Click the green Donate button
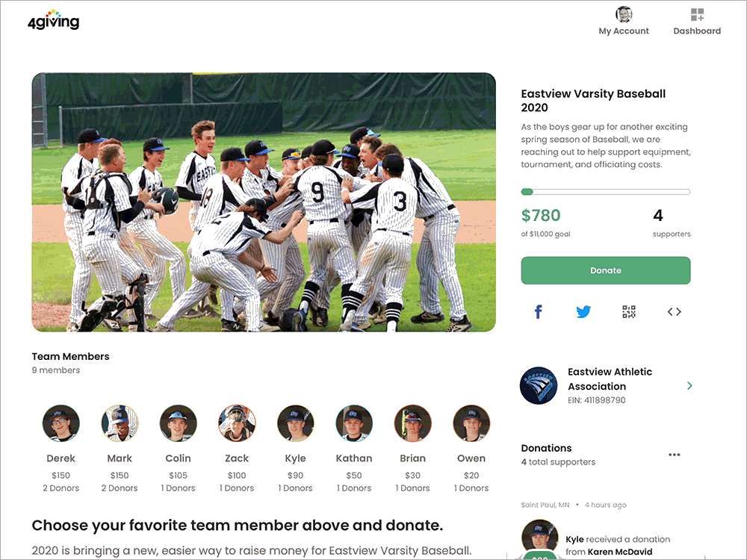This screenshot has height=560, width=747. tap(606, 270)
